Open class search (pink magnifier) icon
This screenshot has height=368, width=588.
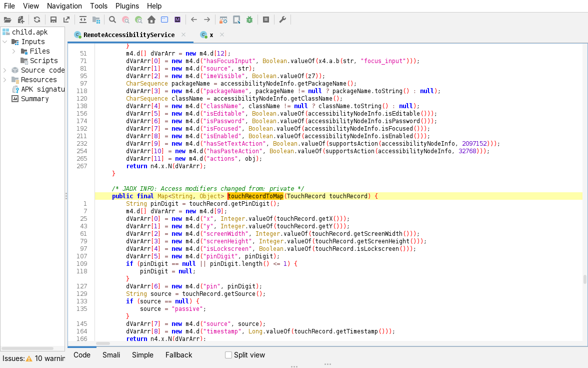click(x=125, y=20)
